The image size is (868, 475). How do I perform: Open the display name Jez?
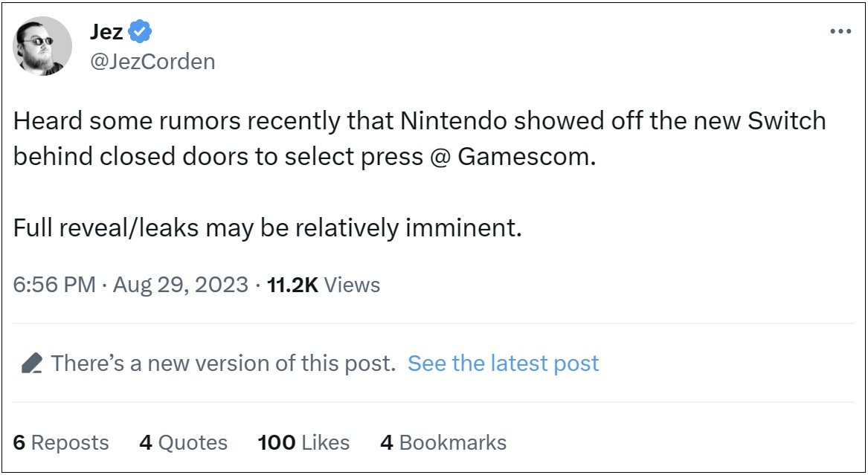[x=106, y=31]
